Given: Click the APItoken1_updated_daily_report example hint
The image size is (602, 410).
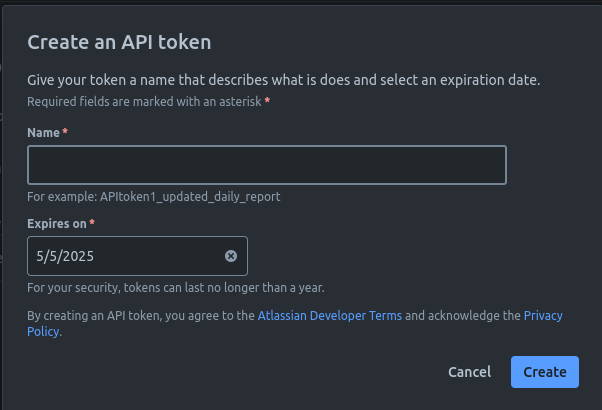Looking at the screenshot, I should click(x=154, y=197).
